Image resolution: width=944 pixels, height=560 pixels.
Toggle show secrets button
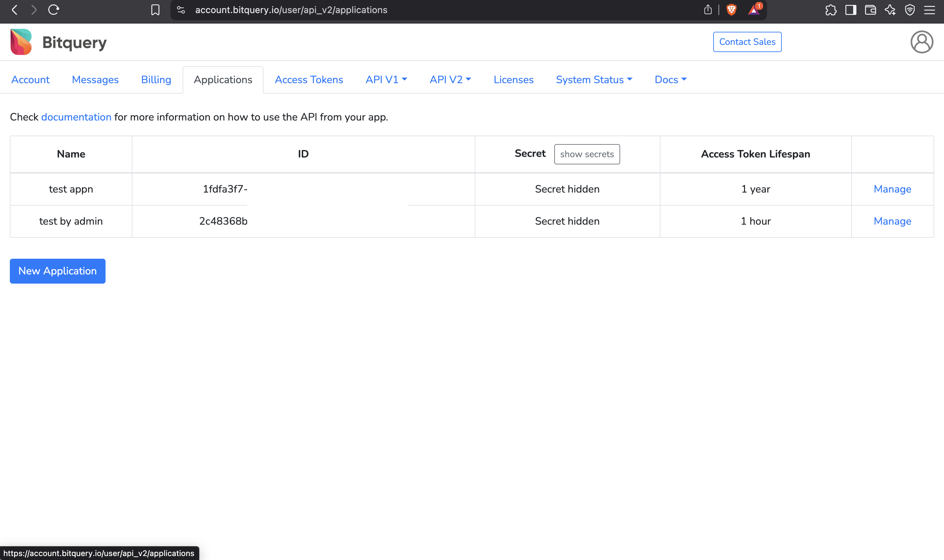coord(587,154)
